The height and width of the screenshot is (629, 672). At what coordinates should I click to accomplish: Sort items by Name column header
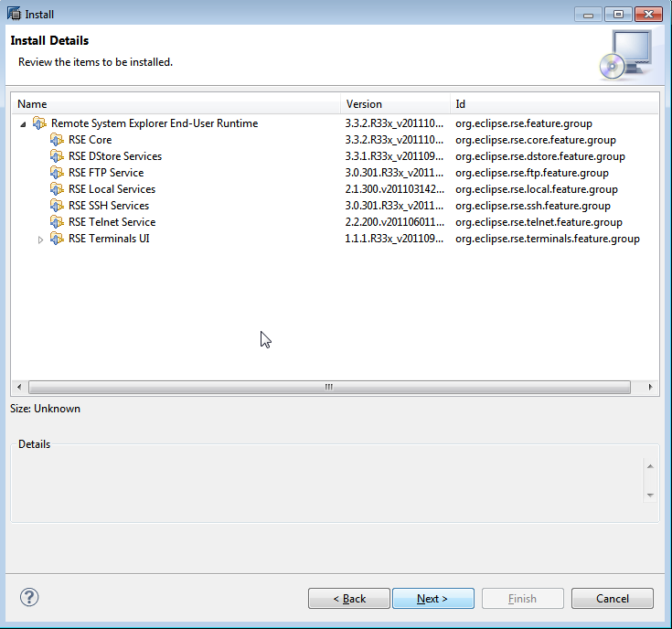(x=176, y=104)
